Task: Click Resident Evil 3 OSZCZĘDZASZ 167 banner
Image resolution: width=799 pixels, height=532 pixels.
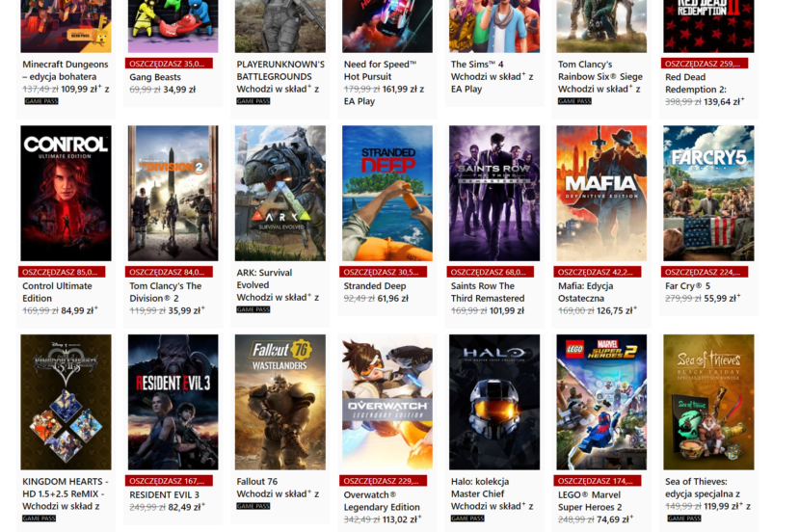Action: 170,481
